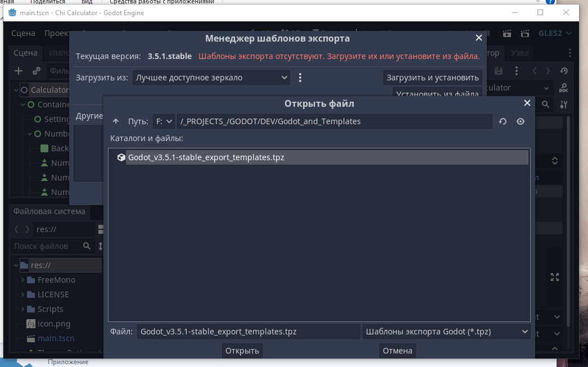Open mirror options three-dot menu
588x367 pixels.
tap(300, 78)
